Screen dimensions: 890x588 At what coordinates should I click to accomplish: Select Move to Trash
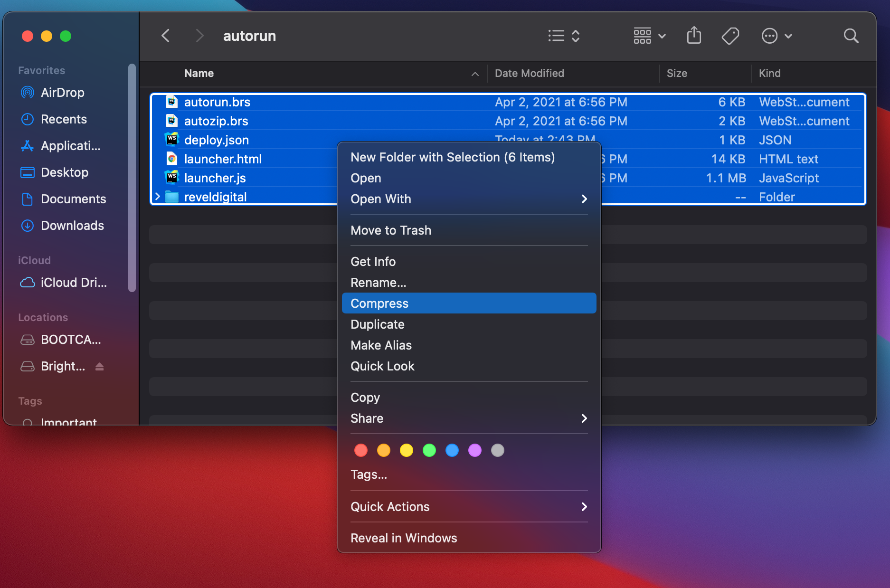(390, 230)
